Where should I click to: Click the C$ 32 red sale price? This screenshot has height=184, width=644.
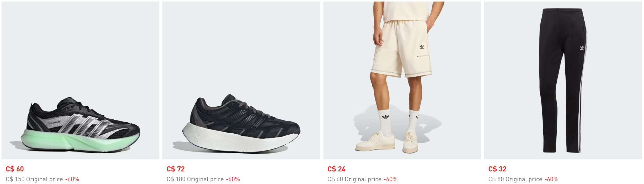click(497, 169)
